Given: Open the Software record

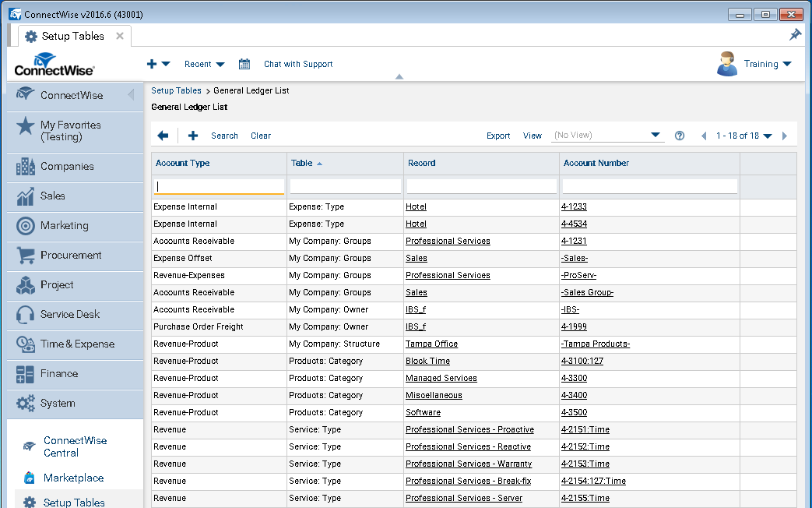Looking at the screenshot, I should (423, 413).
